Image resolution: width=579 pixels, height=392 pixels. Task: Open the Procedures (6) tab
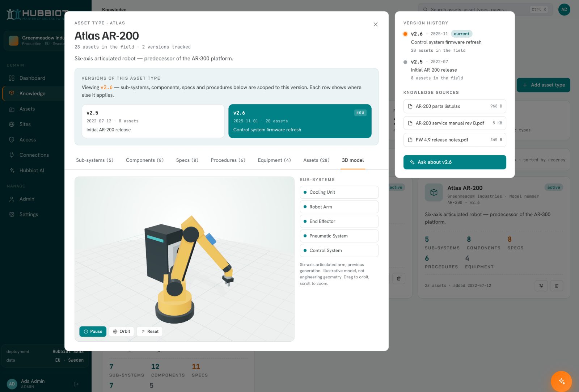(228, 160)
